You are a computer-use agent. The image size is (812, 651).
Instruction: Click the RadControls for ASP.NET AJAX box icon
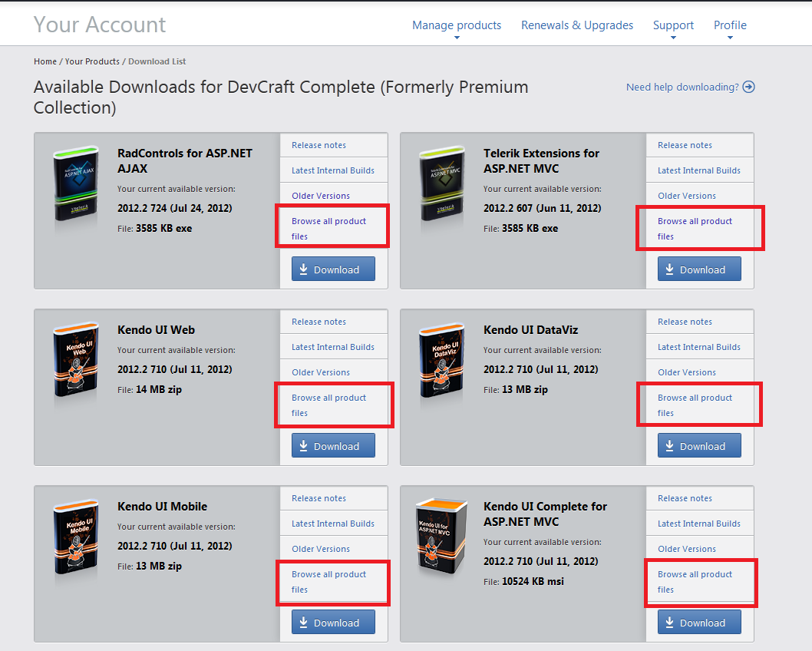tap(76, 185)
